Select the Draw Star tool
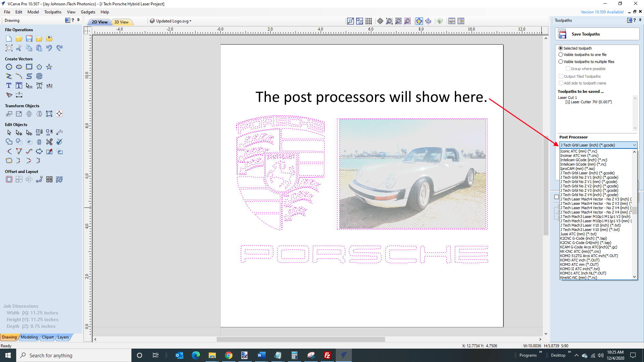This screenshot has width=644, height=362. pos(49,67)
